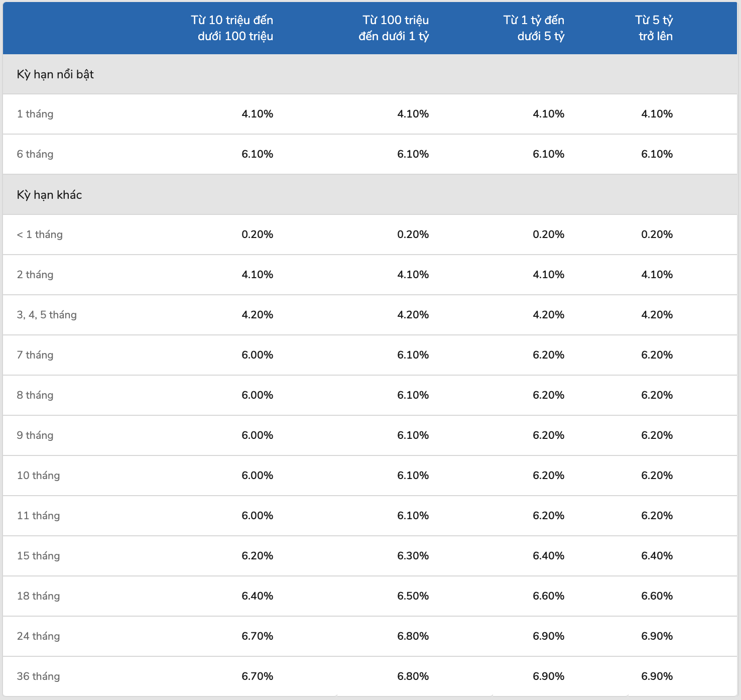Select the '36 tháng' row label

(x=38, y=676)
